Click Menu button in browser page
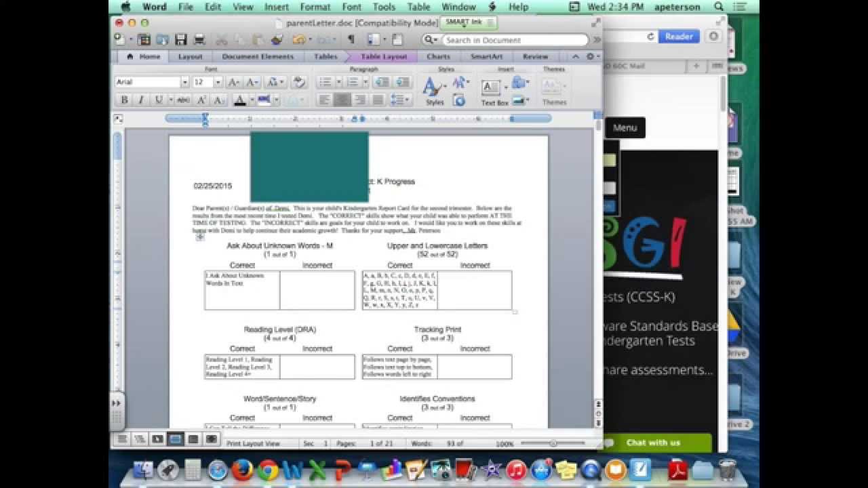 pyautogui.click(x=625, y=127)
